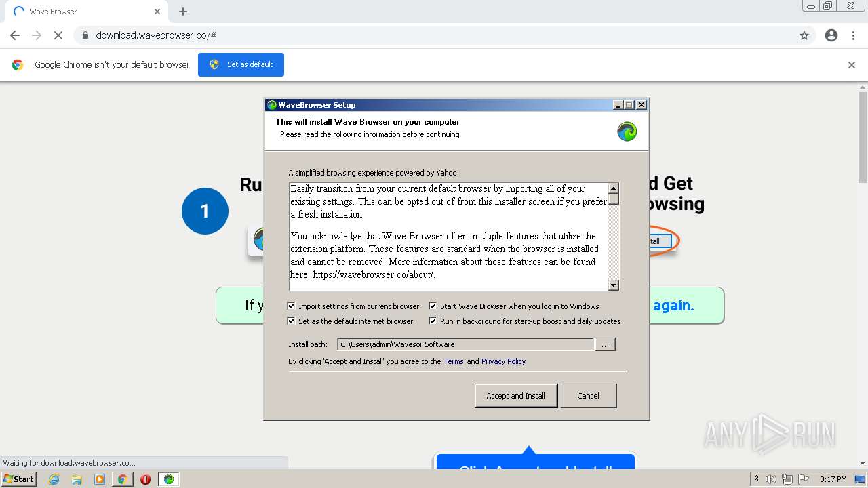Launch Internet Explorer from taskbar
This screenshot has width=868, height=488.
click(54, 479)
